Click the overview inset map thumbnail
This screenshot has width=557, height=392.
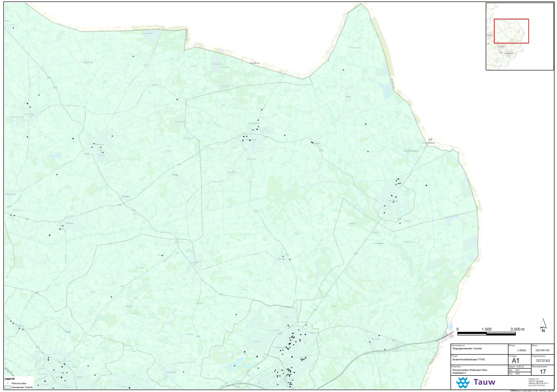519,37
